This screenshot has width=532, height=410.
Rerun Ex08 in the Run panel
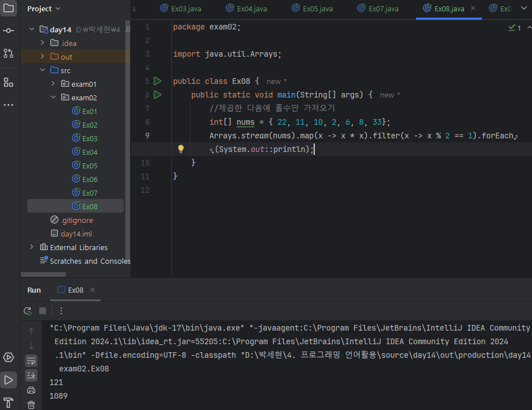click(x=28, y=311)
